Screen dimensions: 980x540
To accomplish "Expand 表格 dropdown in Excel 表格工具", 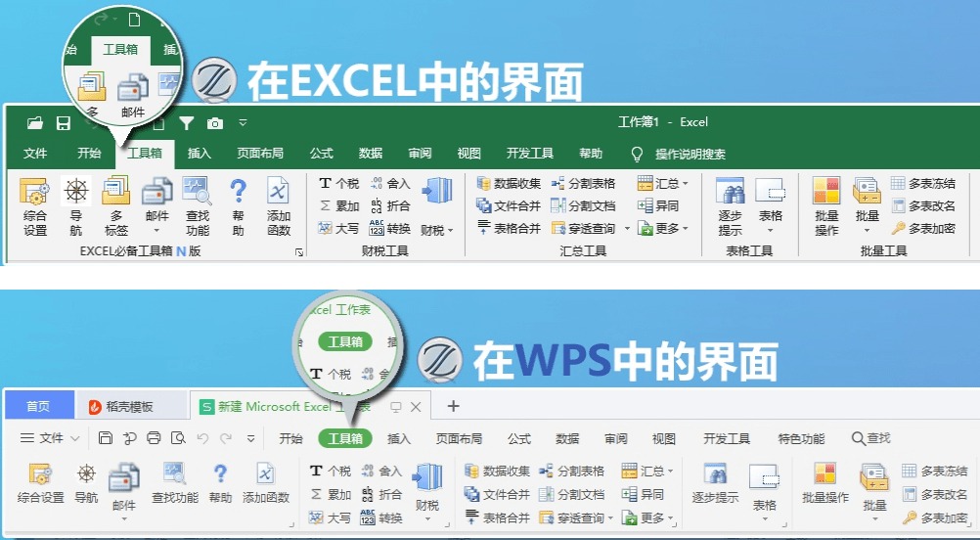I will tap(770, 230).
